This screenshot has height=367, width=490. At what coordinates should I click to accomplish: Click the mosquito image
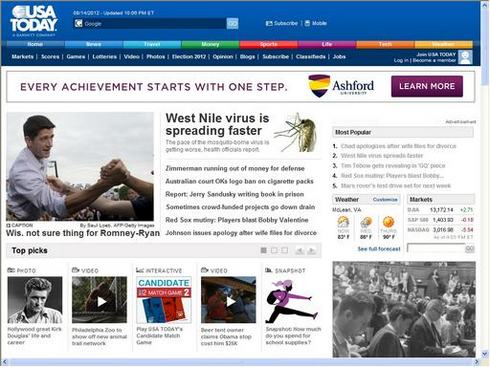click(296, 133)
